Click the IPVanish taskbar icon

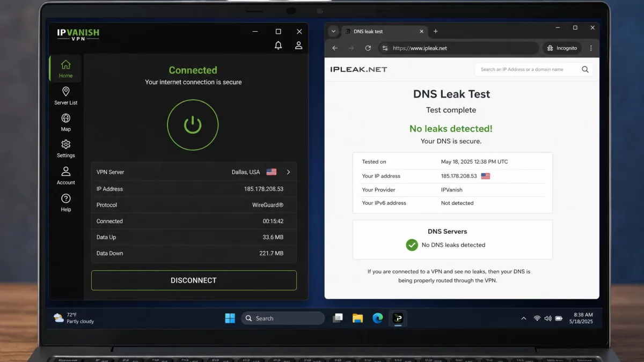point(398,318)
